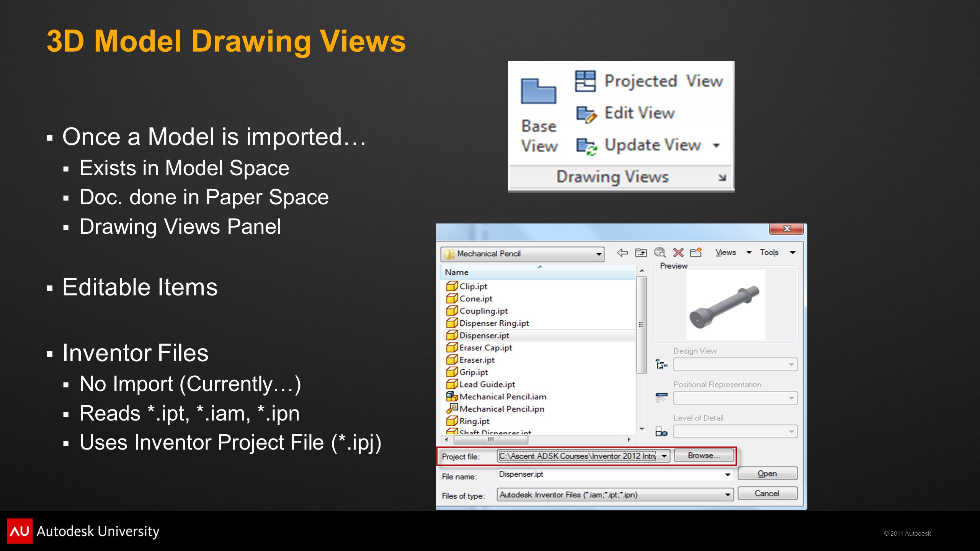Open the Positional Representation dropdown

pyautogui.click(x=735, y=398)
